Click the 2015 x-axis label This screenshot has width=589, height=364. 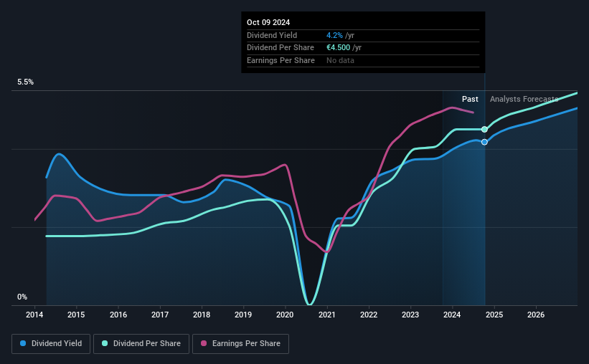pos(76,315)
